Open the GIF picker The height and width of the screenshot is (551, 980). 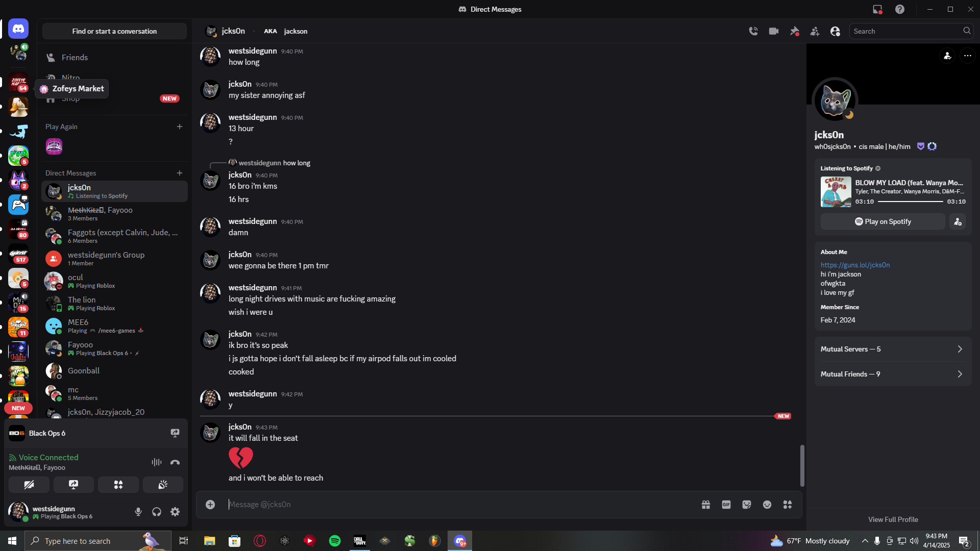click(726, 505)
